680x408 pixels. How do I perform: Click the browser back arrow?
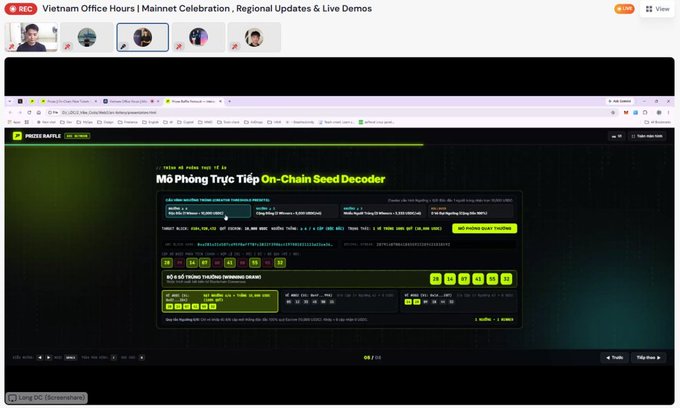coord(10,112)
